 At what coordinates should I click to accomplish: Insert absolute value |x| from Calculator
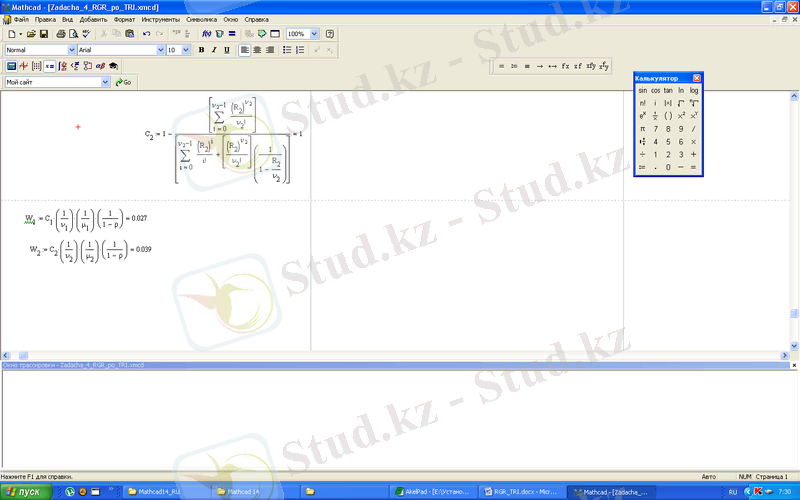(x=668, y=103)
